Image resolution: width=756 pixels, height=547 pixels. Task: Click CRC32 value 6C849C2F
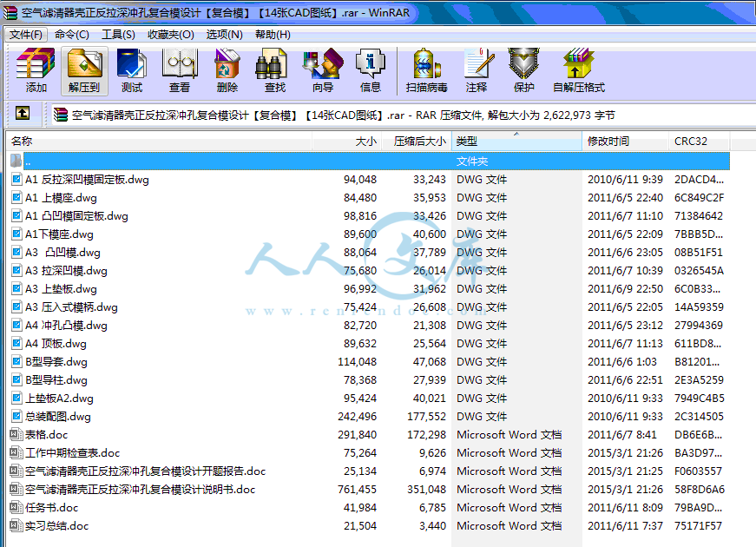coord(699,198)
